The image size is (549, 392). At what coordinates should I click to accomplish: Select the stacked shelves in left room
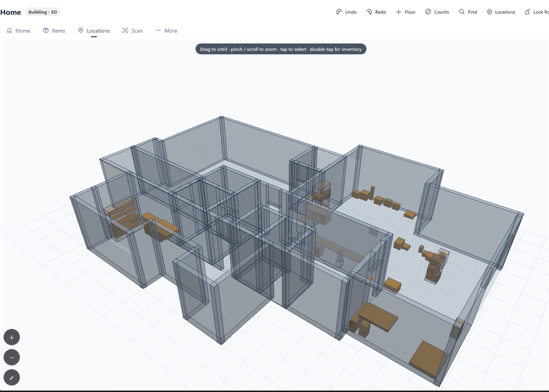pyautogui.click(x=123, y=218)
